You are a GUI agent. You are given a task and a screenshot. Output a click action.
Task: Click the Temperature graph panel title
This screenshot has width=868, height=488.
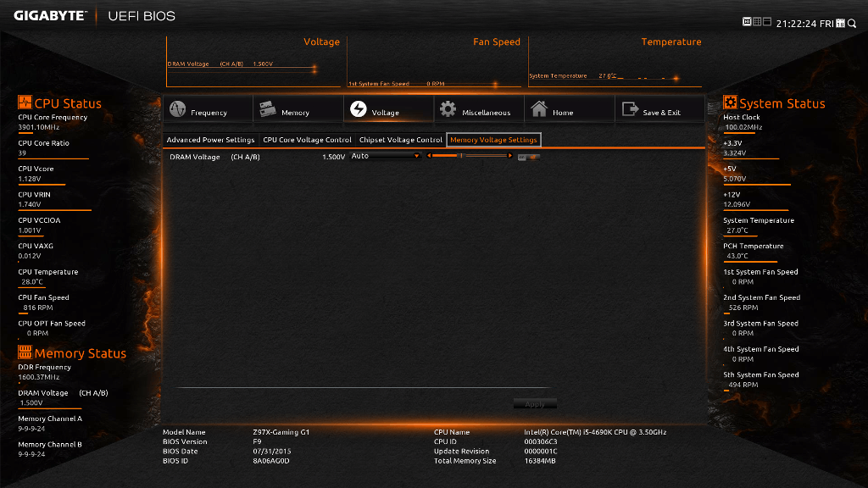pyautogui.click(x=671, y=42)
